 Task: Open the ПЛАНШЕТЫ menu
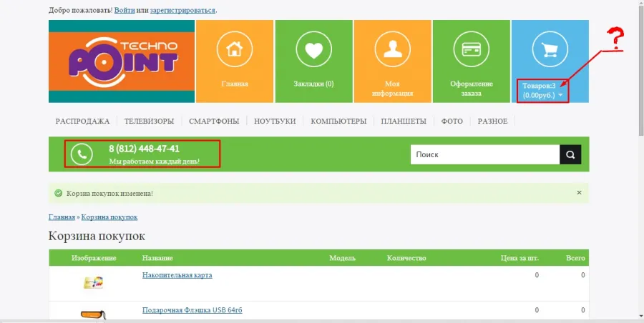coord(404,121)
